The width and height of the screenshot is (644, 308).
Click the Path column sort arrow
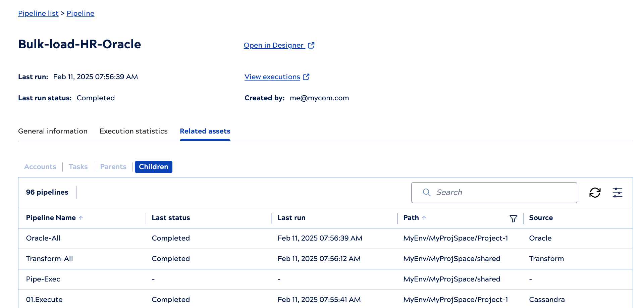click(424, 218)
